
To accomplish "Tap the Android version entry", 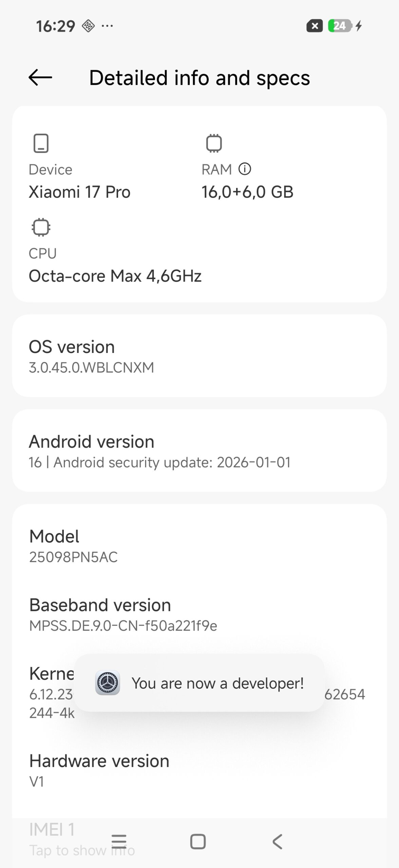I will [x=199, y=451].
